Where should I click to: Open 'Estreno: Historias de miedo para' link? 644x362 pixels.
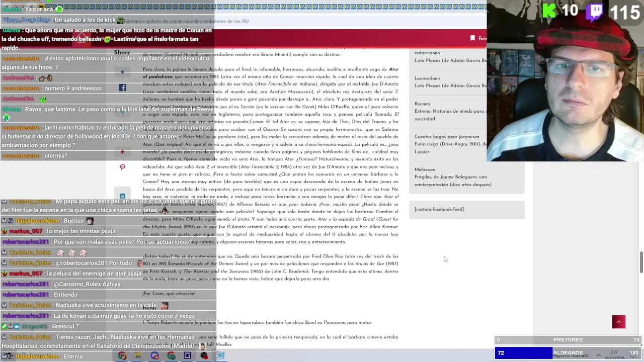(450, 111)
